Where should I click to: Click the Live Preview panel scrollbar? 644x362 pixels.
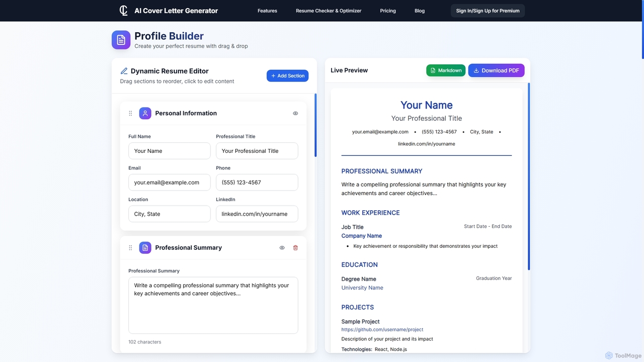click(529, 176)
